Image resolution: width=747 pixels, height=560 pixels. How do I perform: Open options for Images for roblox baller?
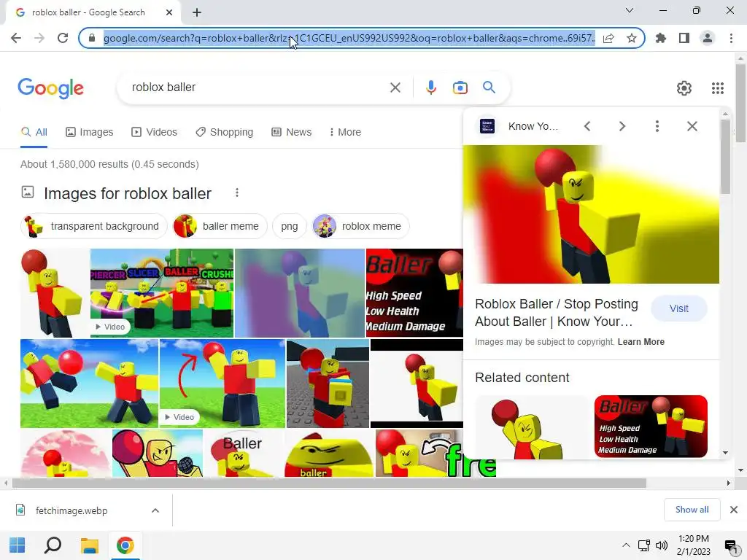coord(237,192)
